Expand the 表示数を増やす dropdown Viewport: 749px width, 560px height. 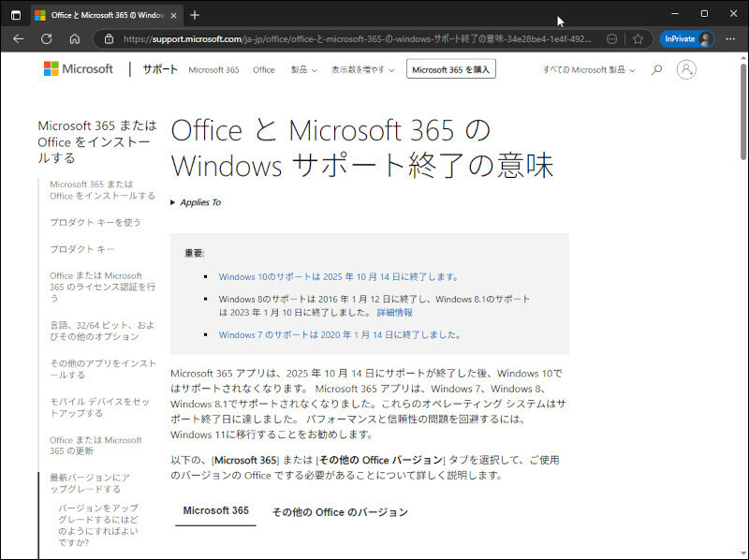[x=363, y=69]
